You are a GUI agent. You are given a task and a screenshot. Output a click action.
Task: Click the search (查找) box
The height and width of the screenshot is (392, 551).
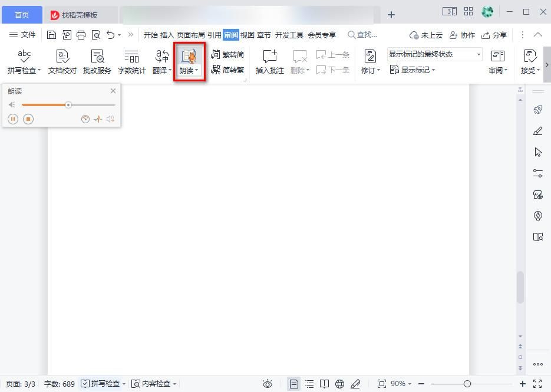(362, 35)
